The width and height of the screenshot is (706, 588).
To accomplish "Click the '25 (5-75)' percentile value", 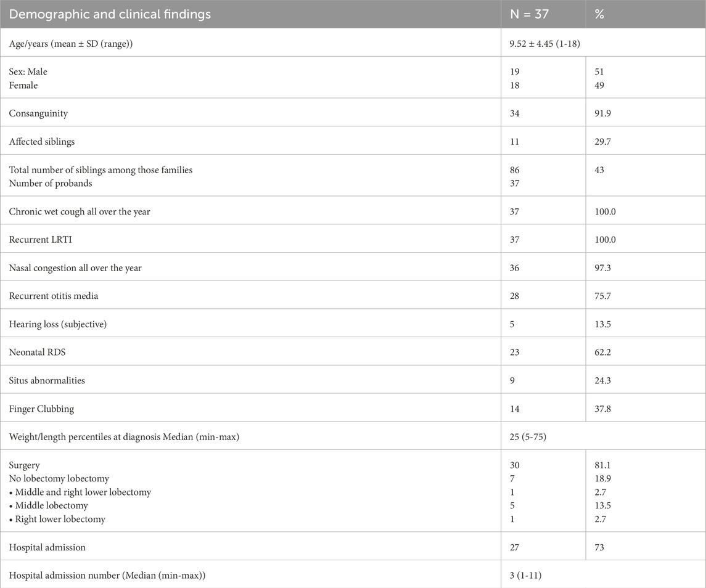I will click(x=528, y=437).
